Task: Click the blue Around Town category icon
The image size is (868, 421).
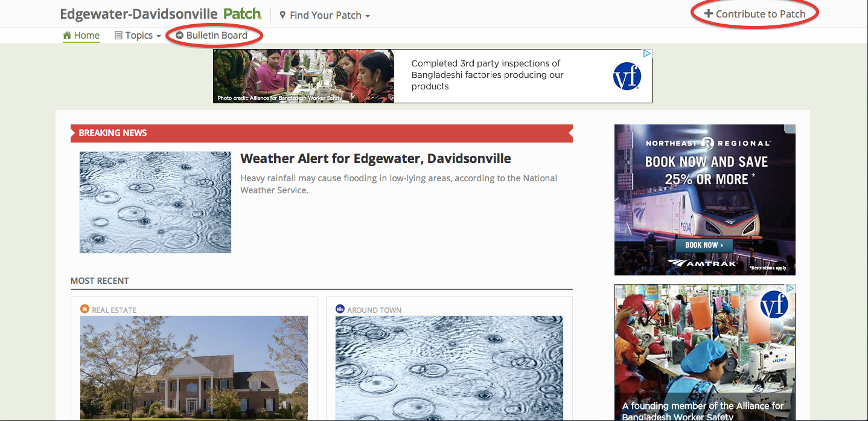Action: click(340, 309)
